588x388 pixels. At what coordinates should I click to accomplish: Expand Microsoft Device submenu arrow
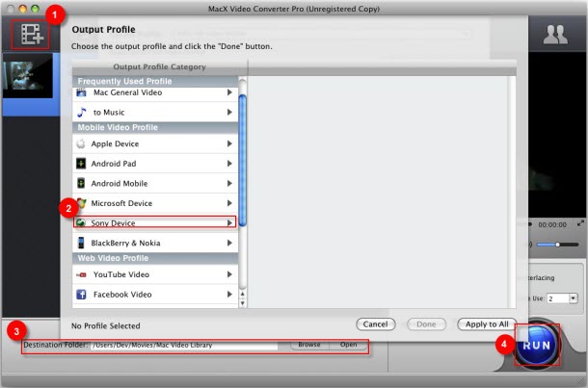229,203
